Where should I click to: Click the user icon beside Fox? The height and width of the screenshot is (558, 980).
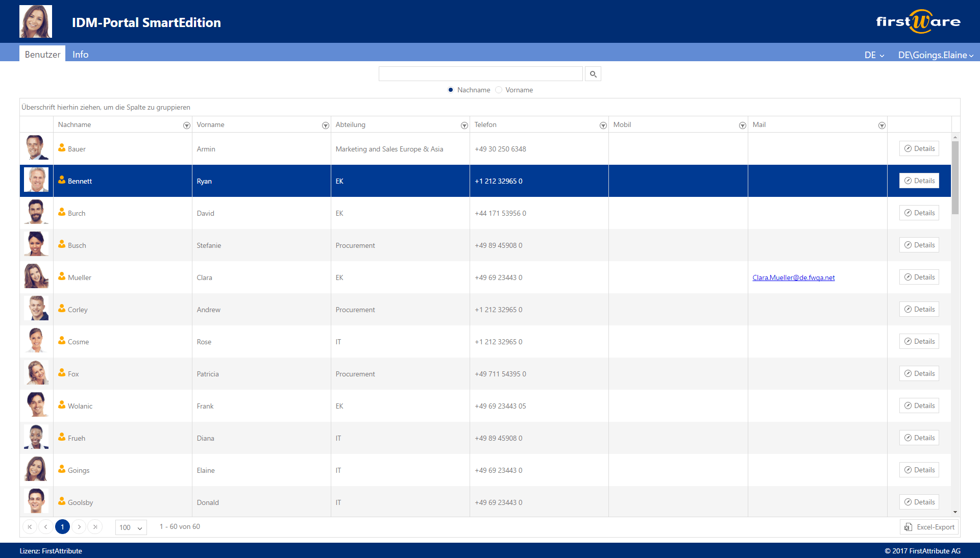pyautogui.click(x=62, y=373)
